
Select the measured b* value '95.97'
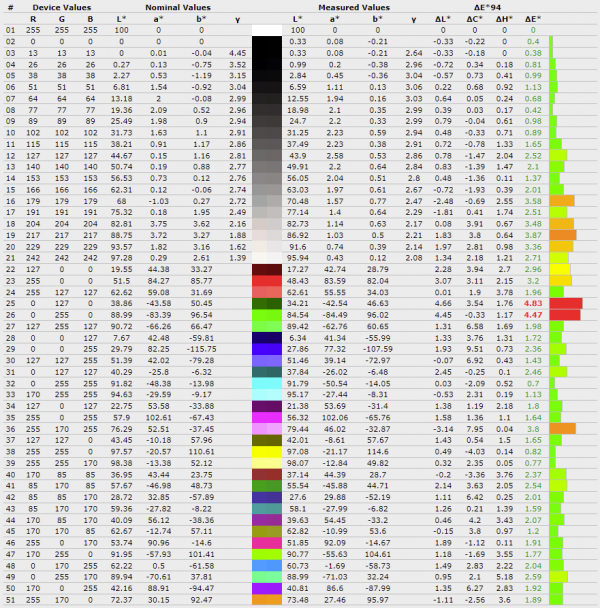coord(377,600)
